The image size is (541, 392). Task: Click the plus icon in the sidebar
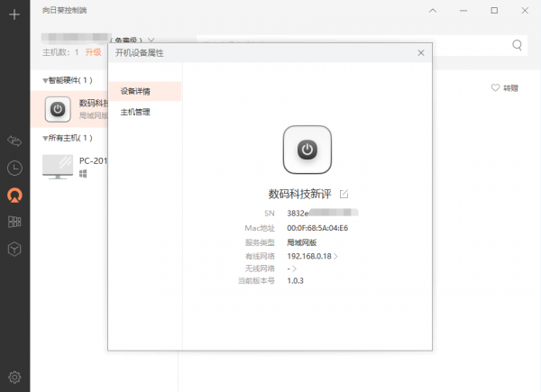pos(14,15)
